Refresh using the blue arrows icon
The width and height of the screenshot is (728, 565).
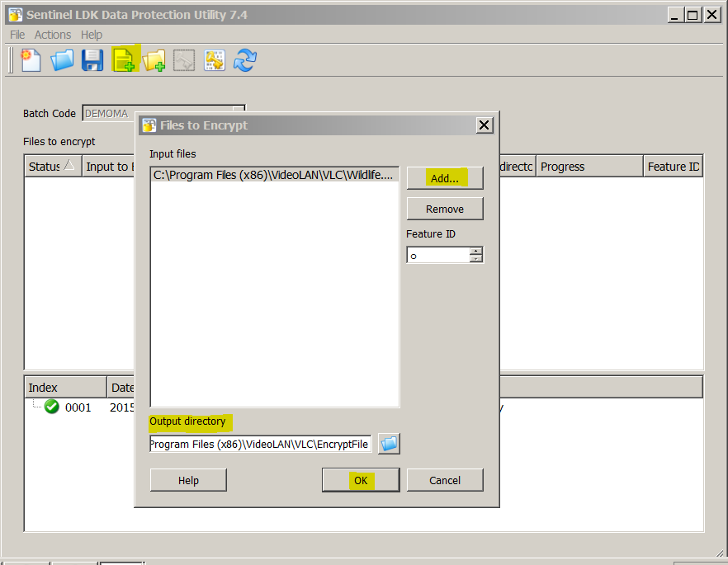[244, 59]
